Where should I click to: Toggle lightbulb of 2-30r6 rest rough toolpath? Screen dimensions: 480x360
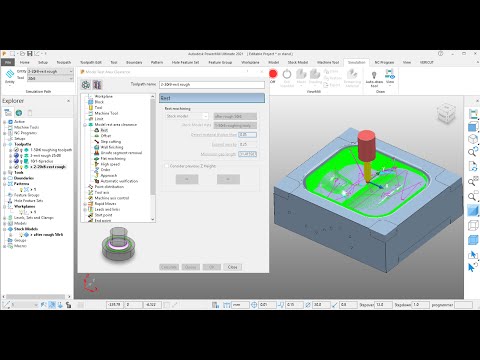(22, 167)
